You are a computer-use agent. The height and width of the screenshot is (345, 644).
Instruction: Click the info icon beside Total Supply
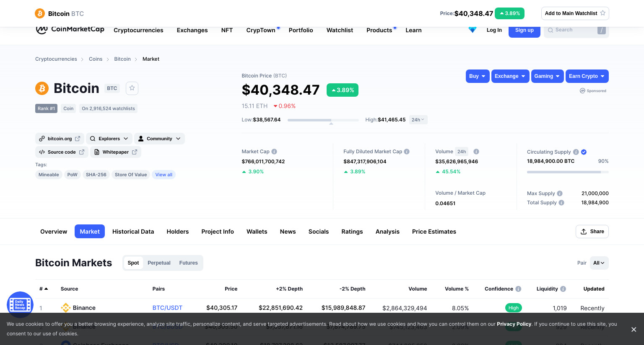click(x=561, y=203)
